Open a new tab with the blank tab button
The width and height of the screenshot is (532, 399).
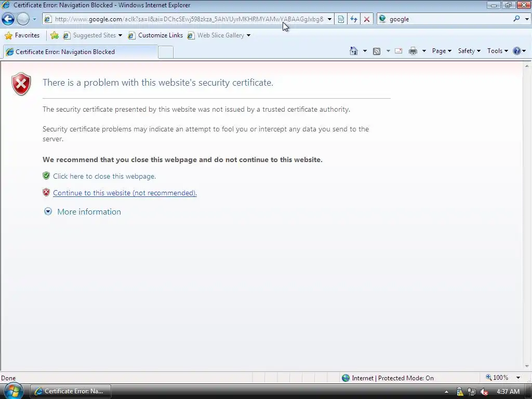(x=166, y=52)
